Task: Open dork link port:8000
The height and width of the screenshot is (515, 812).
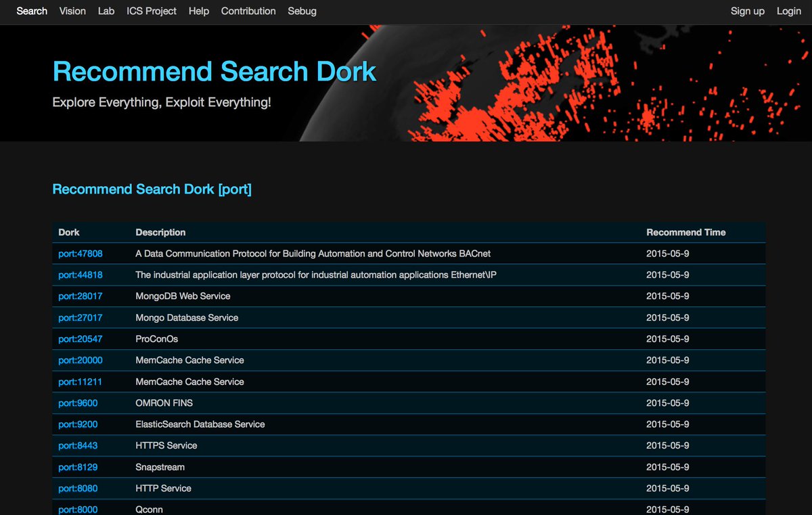Action: [78, 510]
